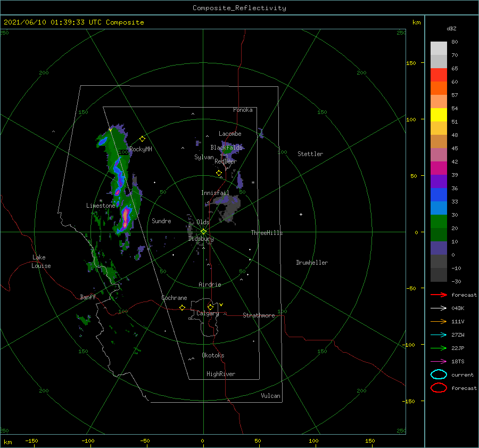The width and height of the screenshot is (479, 448).
Task: Click the red forecast arrow legend icon
Action: point(439,295)
